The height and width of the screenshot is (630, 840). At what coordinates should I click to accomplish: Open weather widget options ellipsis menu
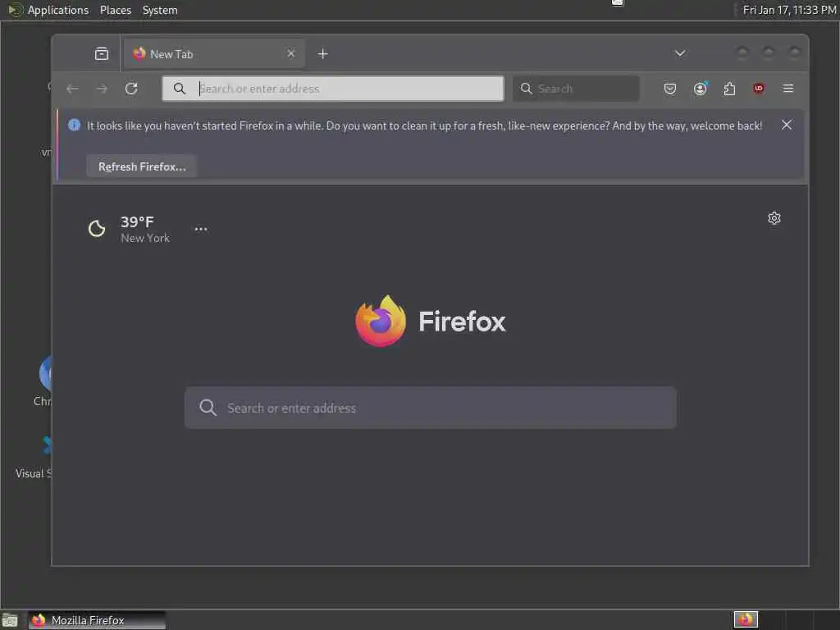[201, 229]
